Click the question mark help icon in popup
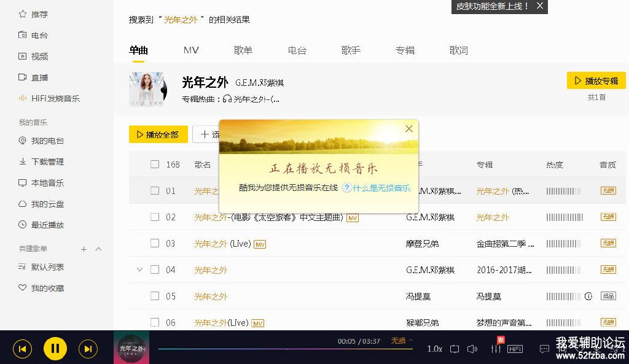Screen dimensions: 629x364 click(x=346, y=188)
